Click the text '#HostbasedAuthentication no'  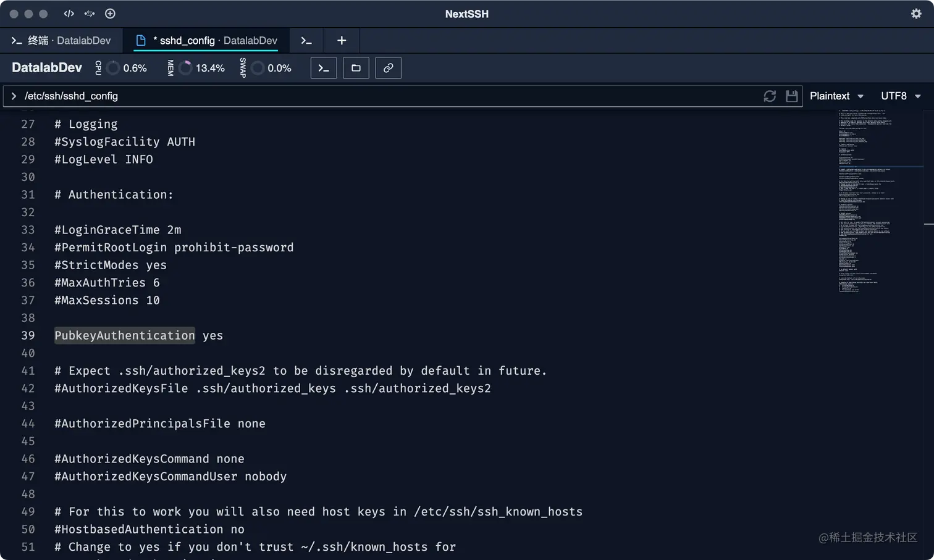click(149, 529)
